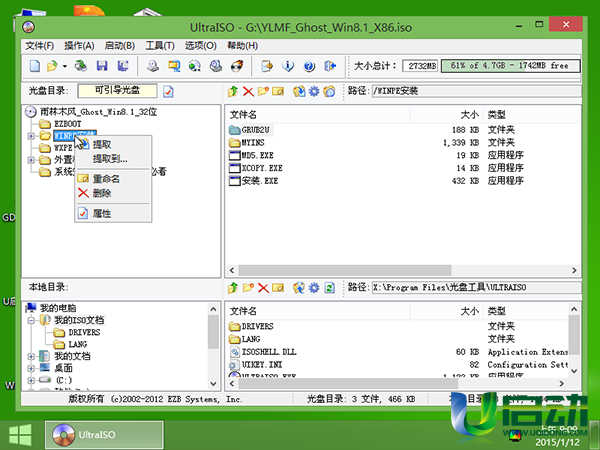
Task: Open the 操作(A) menu
Action: click(79, 46)
